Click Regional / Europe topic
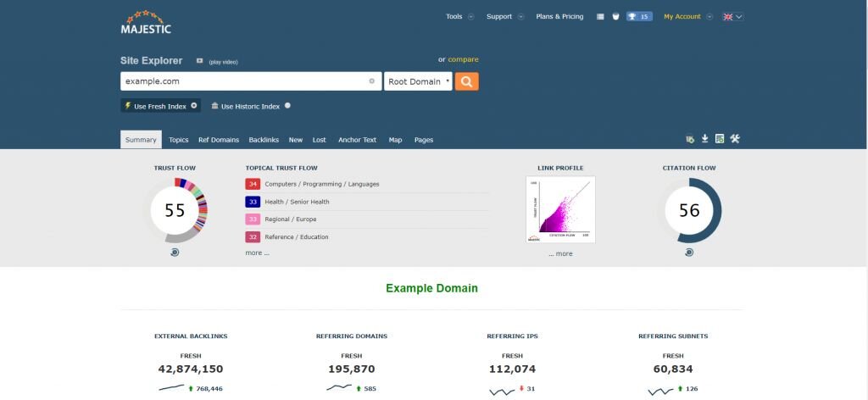The width and height of the screenshot is (868, 400). pyautogui.click(x=291, y=219)
